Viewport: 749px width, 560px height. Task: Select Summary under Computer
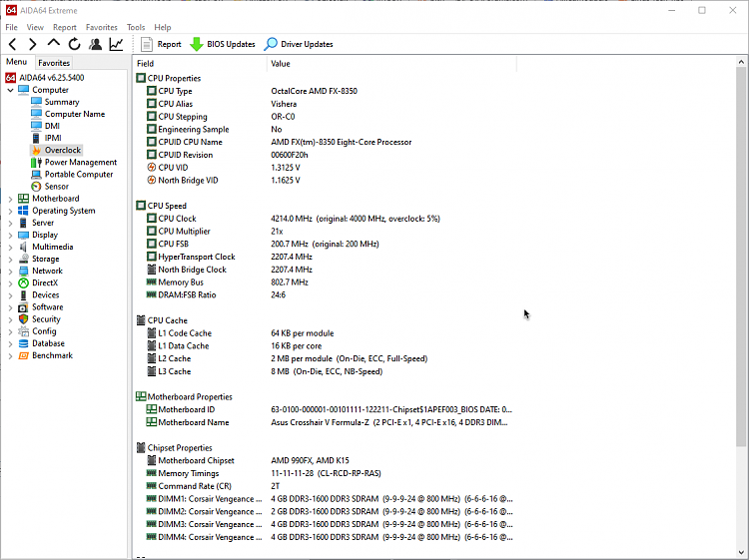coord(62,102)
